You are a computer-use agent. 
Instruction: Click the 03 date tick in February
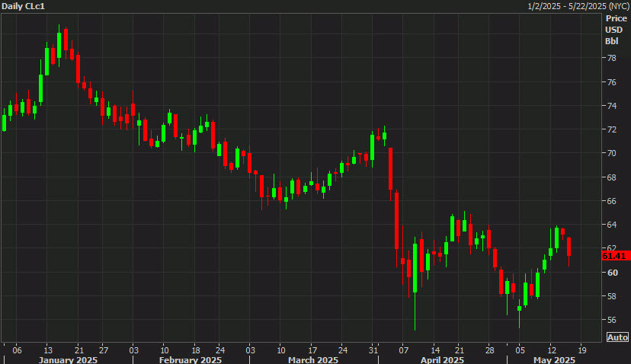point(134,350)
